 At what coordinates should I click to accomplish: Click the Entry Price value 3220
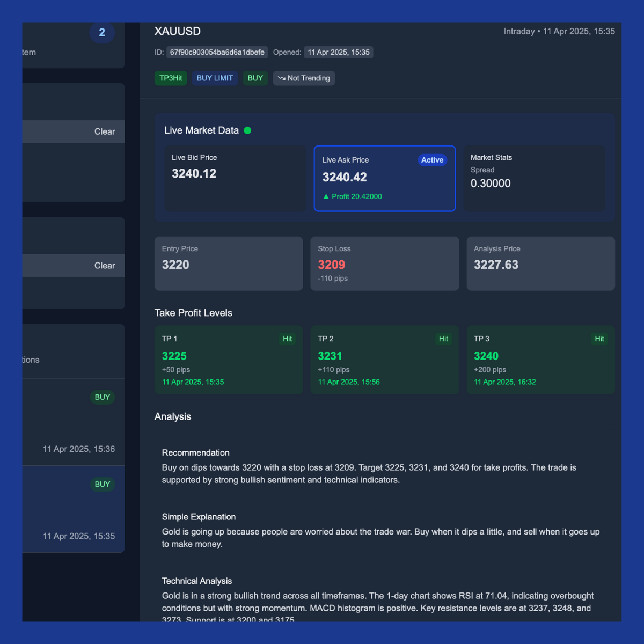pyautogui.click(x=175, y=265)
